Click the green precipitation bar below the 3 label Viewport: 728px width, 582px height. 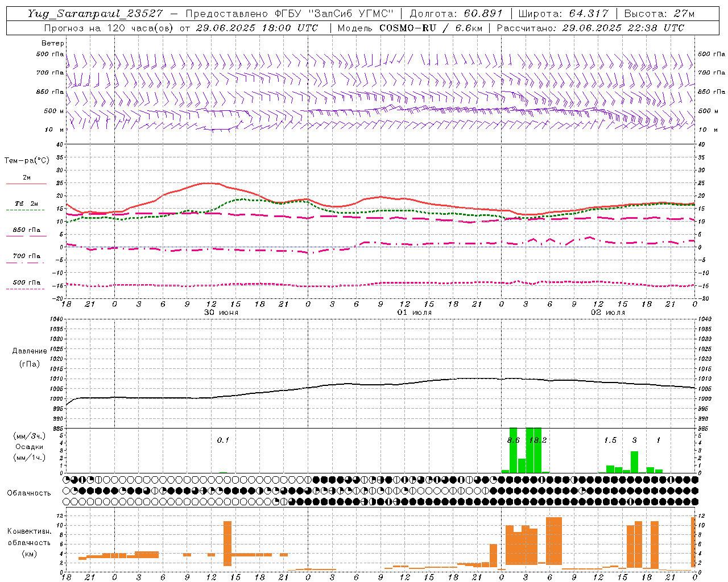634,462
